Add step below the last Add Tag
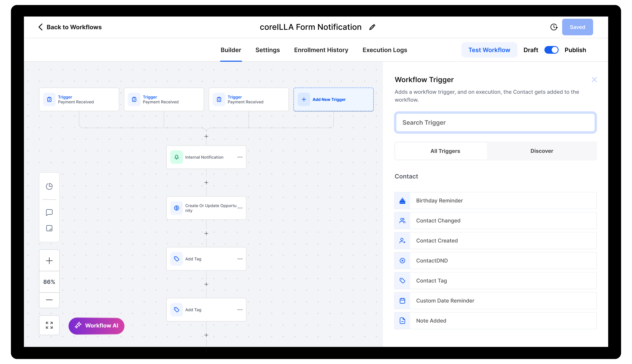 click(206, 335)
